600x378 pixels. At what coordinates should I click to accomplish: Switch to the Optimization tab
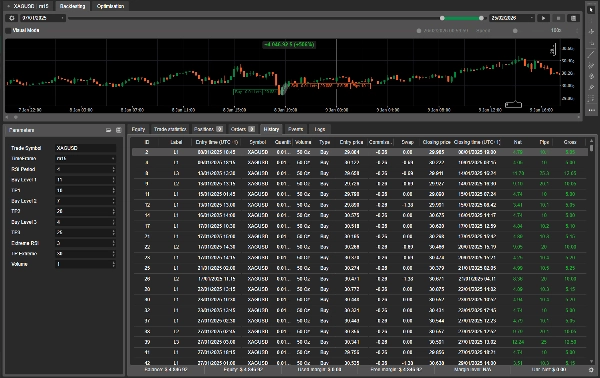110,6
